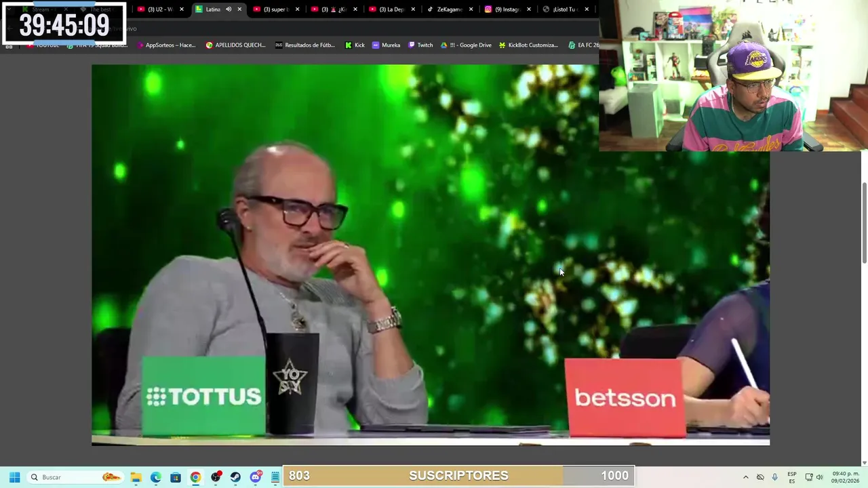Click the Latina video player
The width and height of the screenshot is (868, 488).
point(431,255)
